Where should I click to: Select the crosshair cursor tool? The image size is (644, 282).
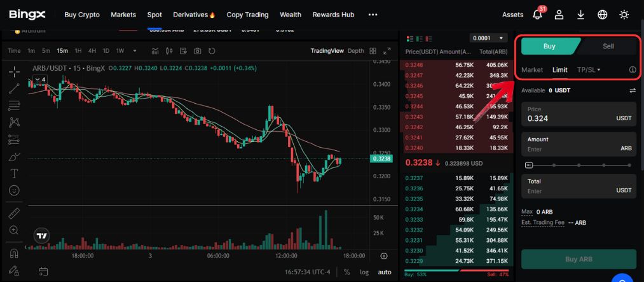coord(15,72)
